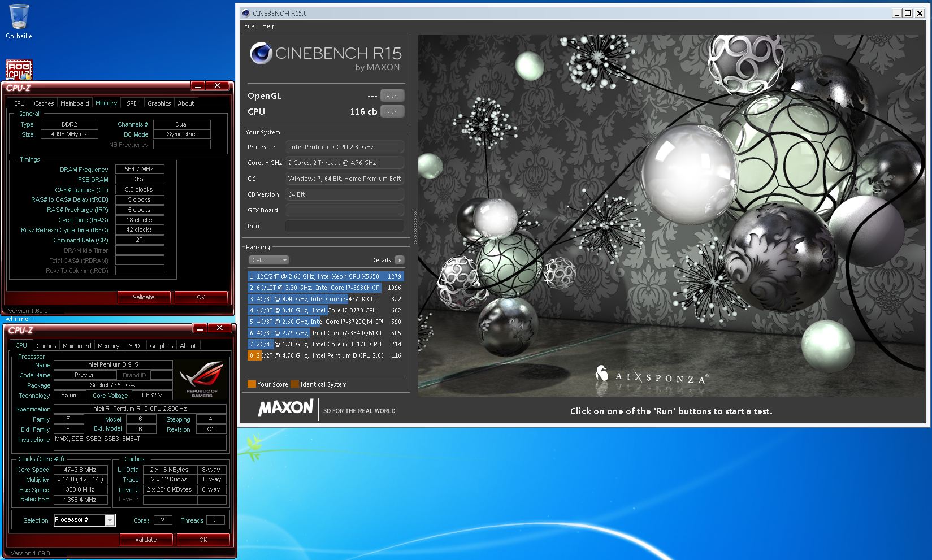
Task: Click the Details label in Ranking panel
Action: pos(381,260)
